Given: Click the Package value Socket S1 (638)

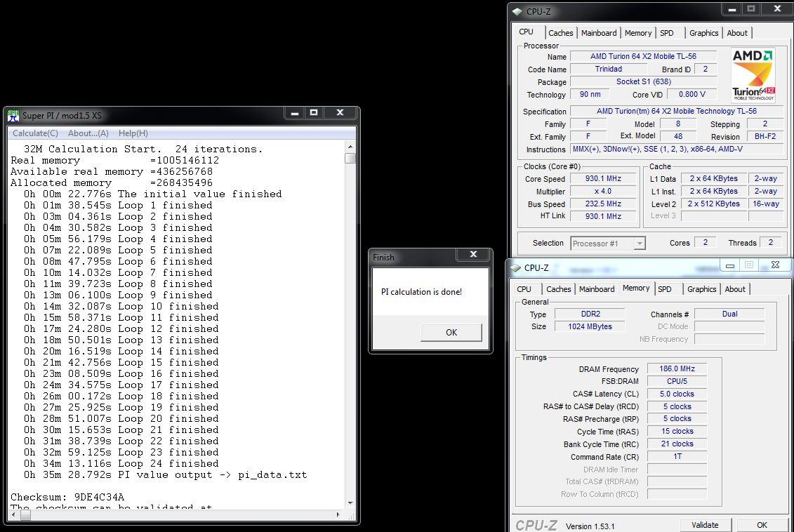Looking at the screenshot, I should click(643, 82).
